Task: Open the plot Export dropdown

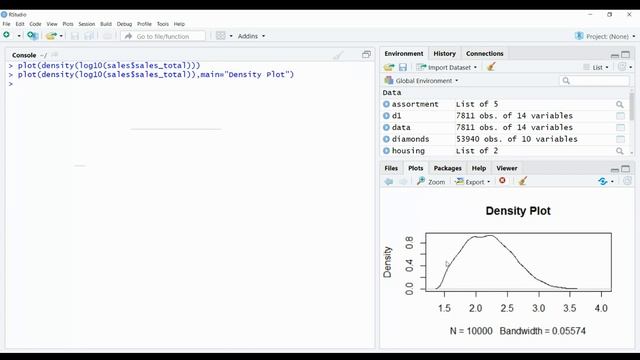Action: point(473,182)
